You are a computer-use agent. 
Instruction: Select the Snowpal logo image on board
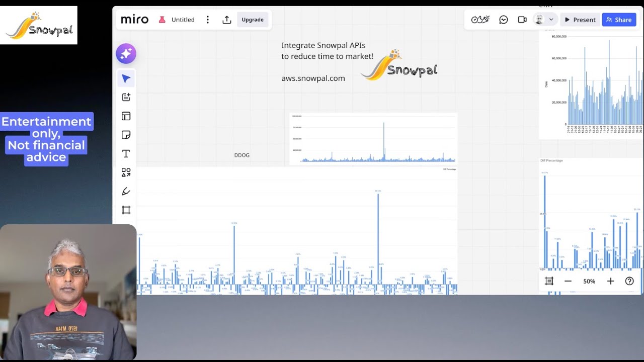[399, 65]
